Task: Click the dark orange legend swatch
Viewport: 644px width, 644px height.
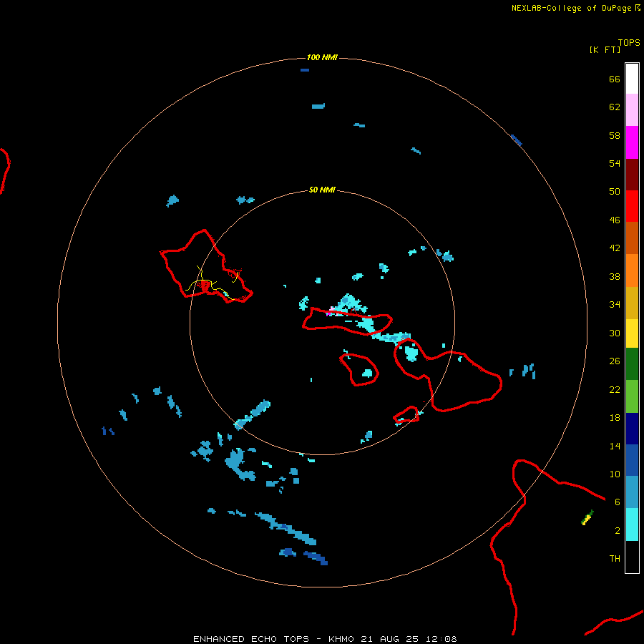Action: pos(632,238)
